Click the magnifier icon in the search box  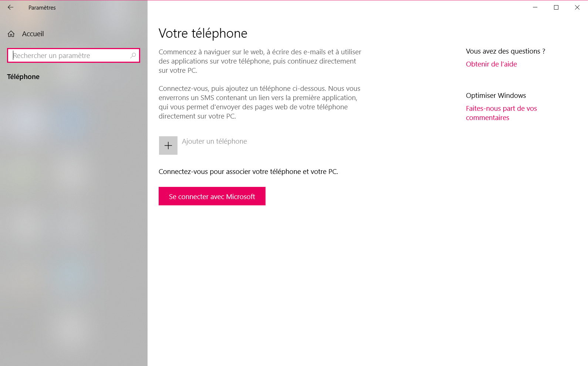133,55
